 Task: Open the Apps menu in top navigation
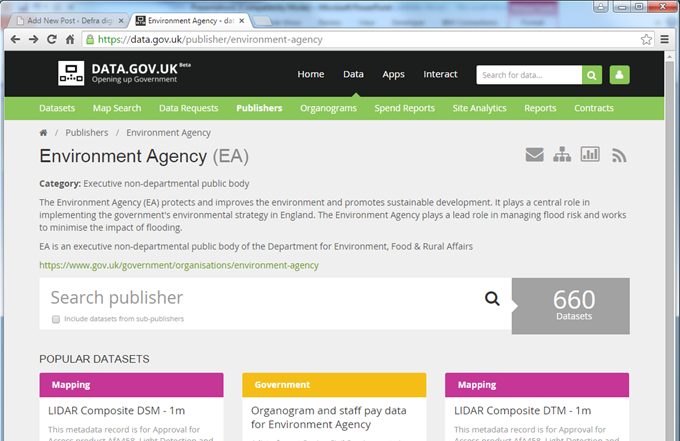[393, 74]
